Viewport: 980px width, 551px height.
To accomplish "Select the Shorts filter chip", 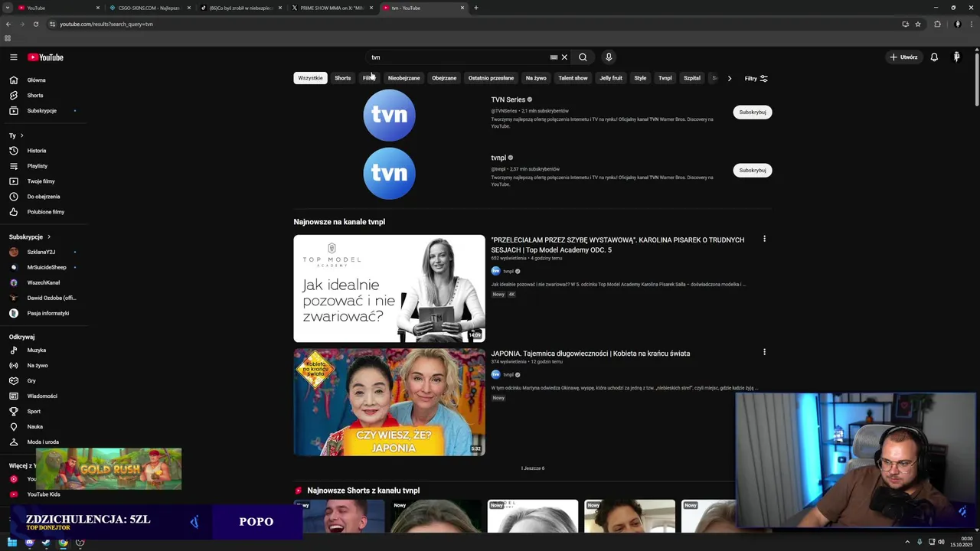I will (342, 78).
